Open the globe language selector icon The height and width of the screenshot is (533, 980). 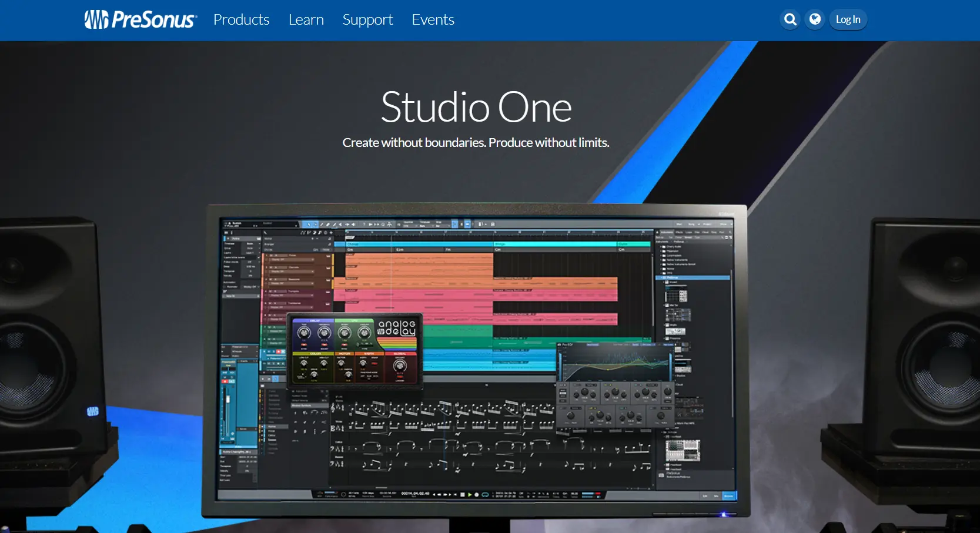point(815,19)
